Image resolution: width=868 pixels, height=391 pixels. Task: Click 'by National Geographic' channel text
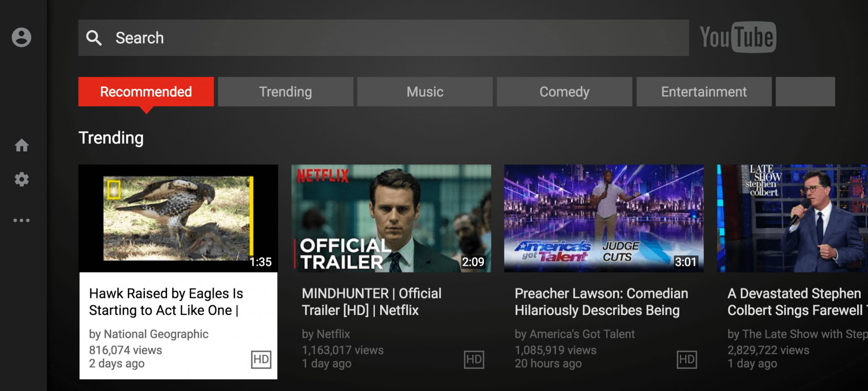(149, 334)
